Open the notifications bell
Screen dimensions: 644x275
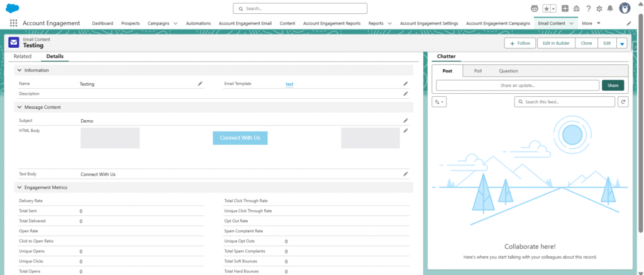(x=610, y=9)
